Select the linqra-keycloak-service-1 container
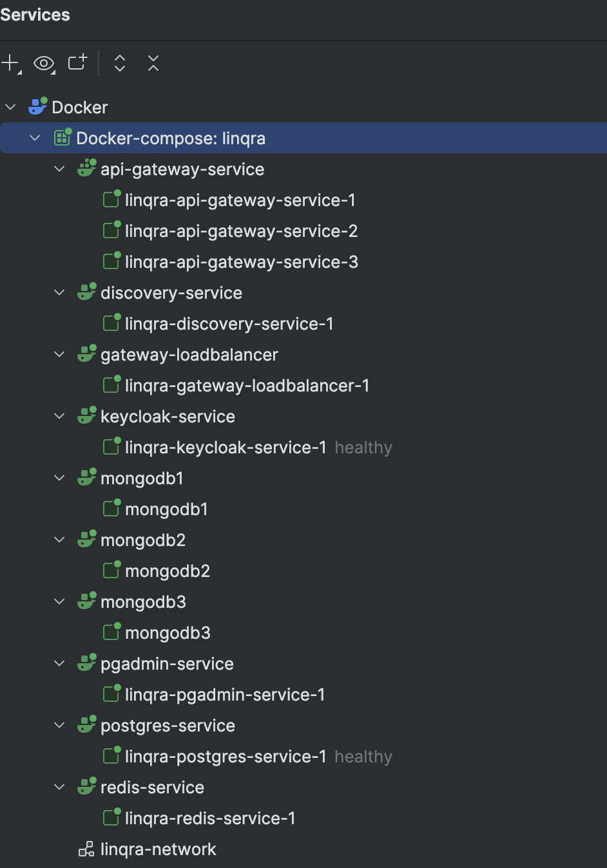Image resolution: width=607 pixels, height=868 pixels. (226, 448)
